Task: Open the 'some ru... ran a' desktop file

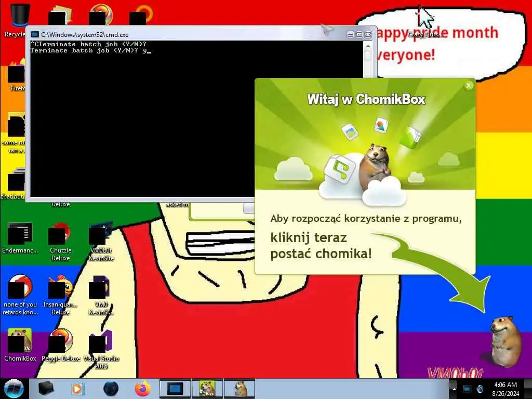Action: (14, 133)
